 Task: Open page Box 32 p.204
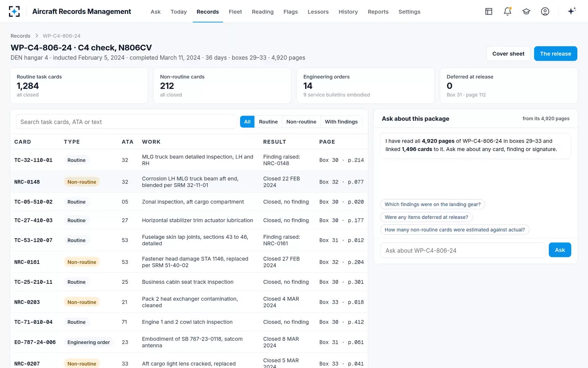(341, 262)
